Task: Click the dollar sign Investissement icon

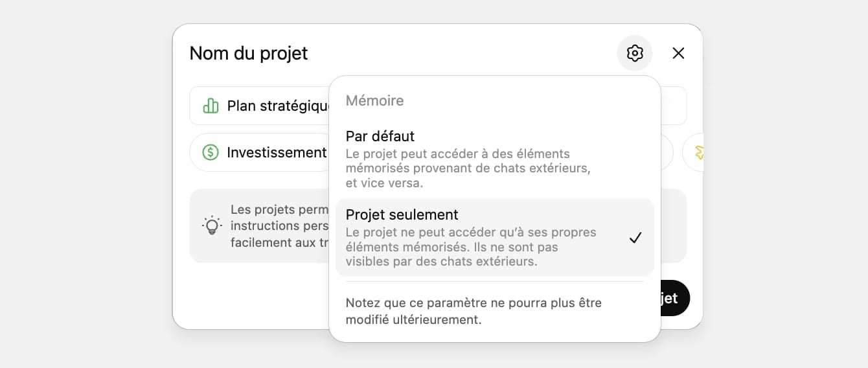Action: 211,152
